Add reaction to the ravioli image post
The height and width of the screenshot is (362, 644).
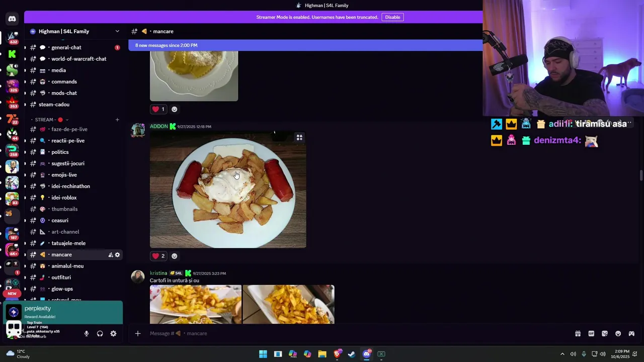coord(174,109)
